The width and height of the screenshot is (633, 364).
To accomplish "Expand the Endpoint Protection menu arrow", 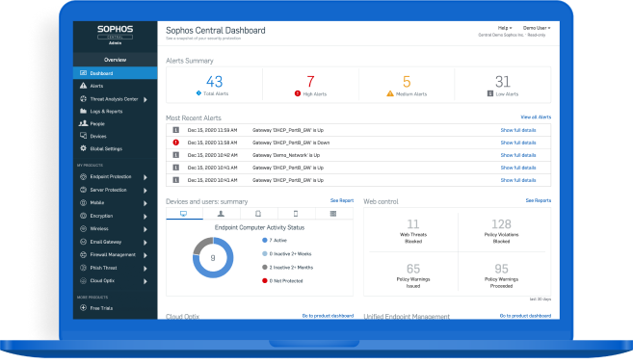I will point(145,177).
